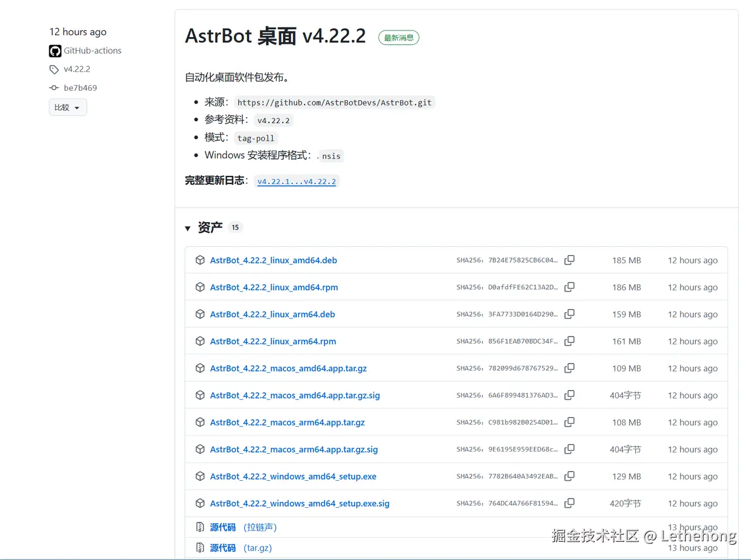Click package icon beside windows_amd64_setup.exe
The width and height of the screenshot is (751, 560).
pyautogui.click(x=200, y=476)
